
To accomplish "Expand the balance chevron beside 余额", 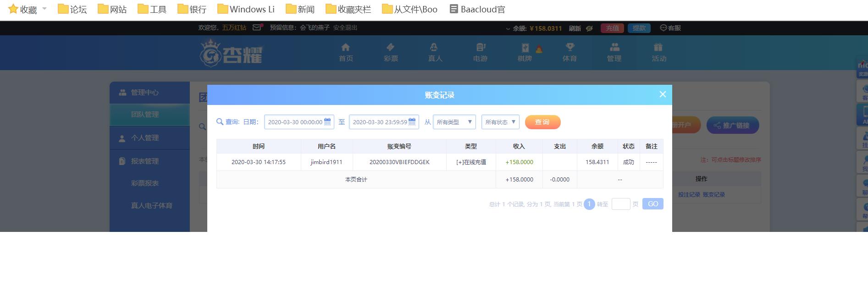I will coord(508,28).
